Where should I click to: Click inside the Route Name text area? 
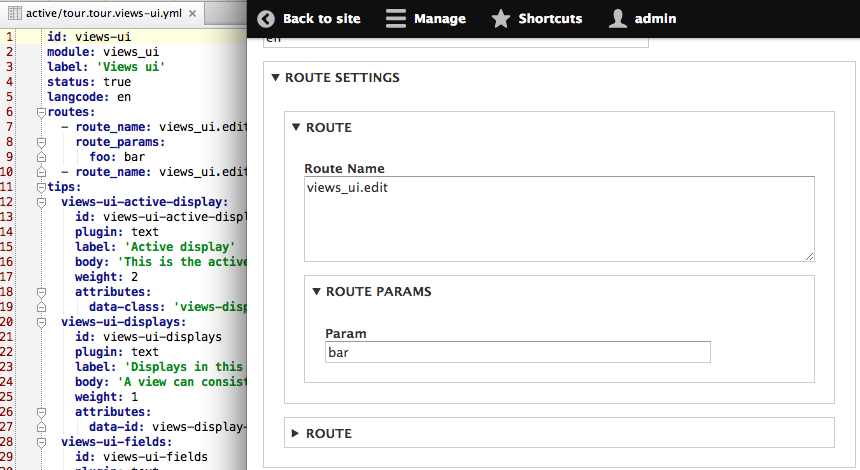[x=559, y=219]
